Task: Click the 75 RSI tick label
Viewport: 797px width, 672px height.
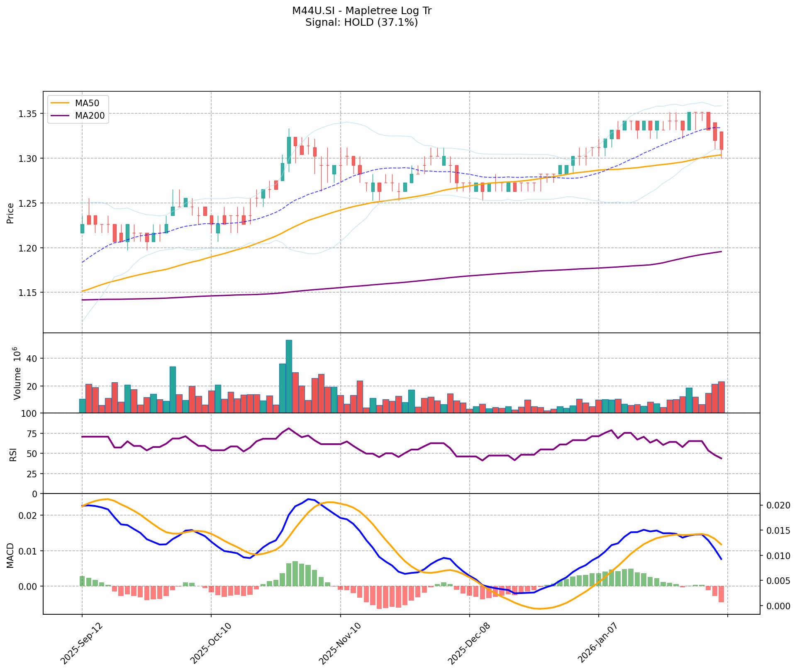Action: (x=32, y=434)
